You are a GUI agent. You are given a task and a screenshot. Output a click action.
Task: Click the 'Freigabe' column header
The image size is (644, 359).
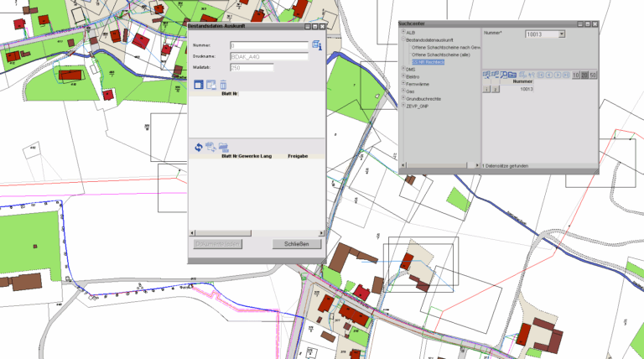tap(298, 156)
